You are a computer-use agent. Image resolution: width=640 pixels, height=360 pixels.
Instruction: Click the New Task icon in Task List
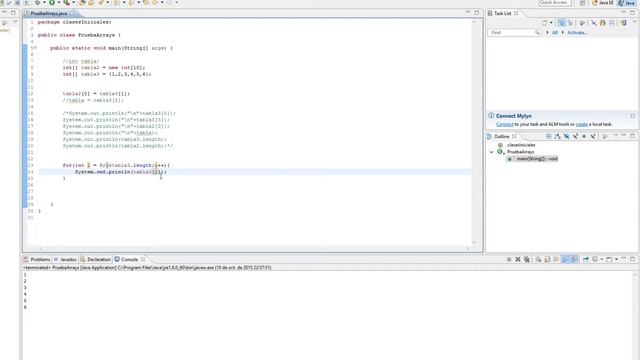coord(544,23)
